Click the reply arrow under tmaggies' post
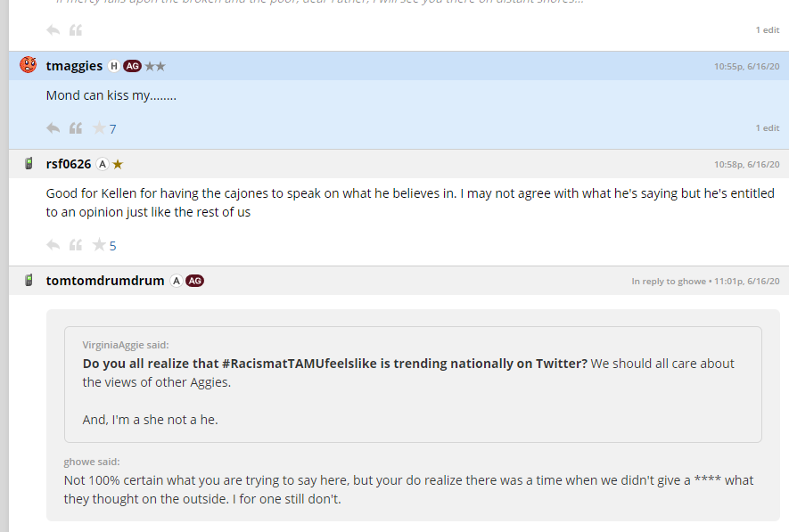The image size is (789, 532). coord(53,128)
